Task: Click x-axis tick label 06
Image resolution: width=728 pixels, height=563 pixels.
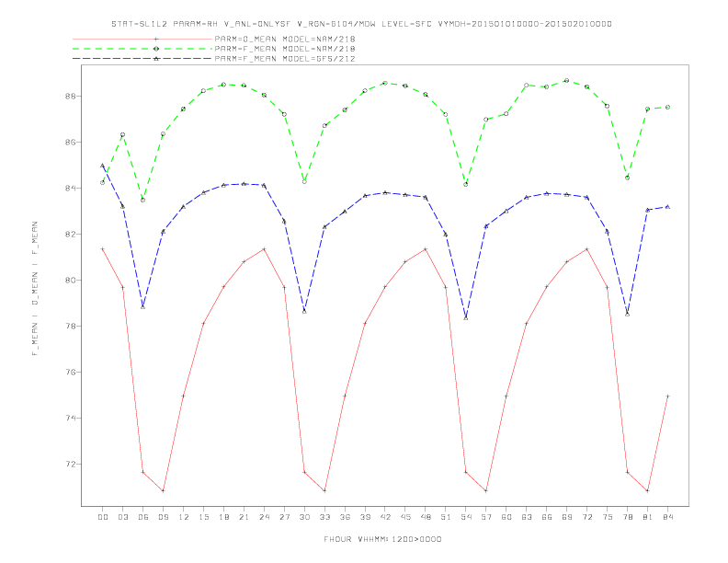Action: click(x=143, y=517)
